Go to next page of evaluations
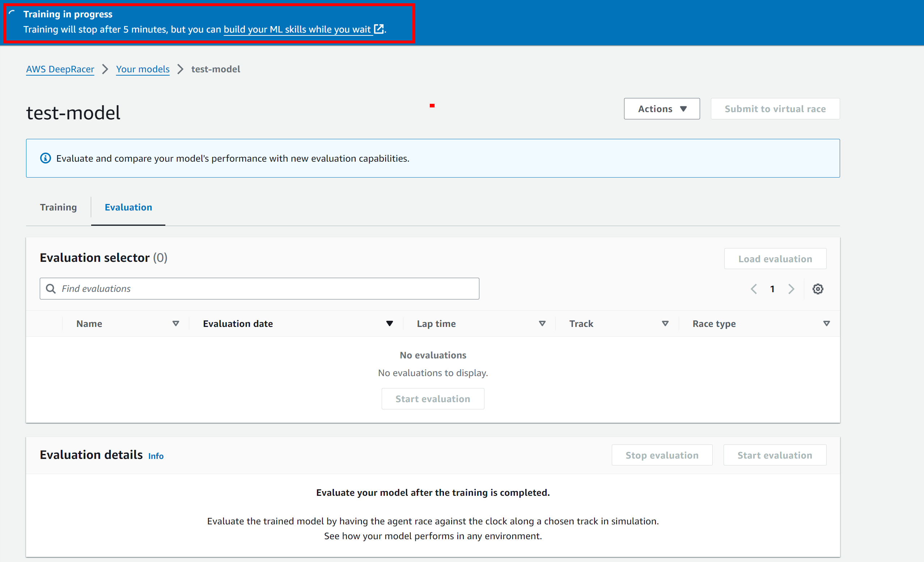Image resolution: width=924 pixels, height=562 pixels. [x=791, y=289]
